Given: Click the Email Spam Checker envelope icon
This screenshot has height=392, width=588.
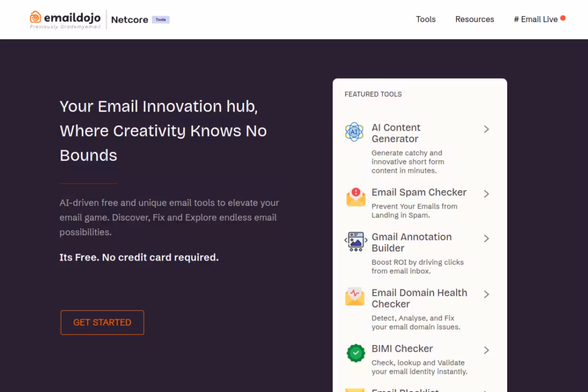Looking at the screenshot, I should point(356,197).
